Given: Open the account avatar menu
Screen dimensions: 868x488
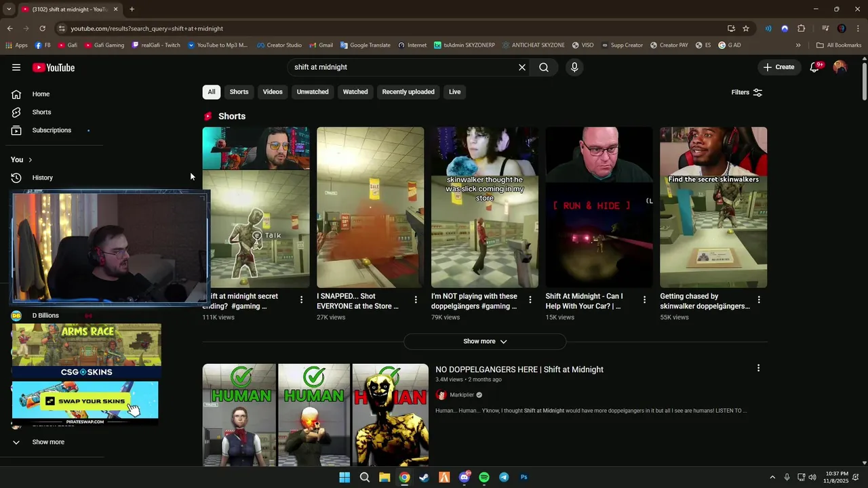Looking at the screenshot, I should [x=840, y=67].
